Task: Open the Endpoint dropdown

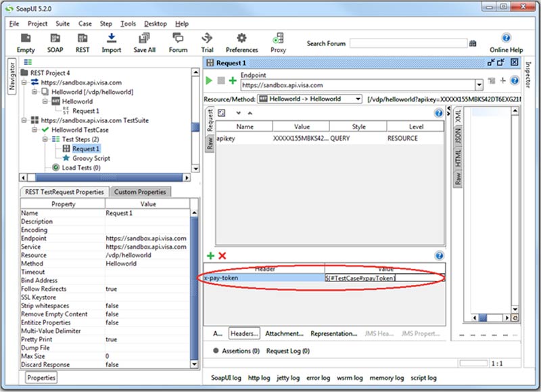Action: click(479, 86)
